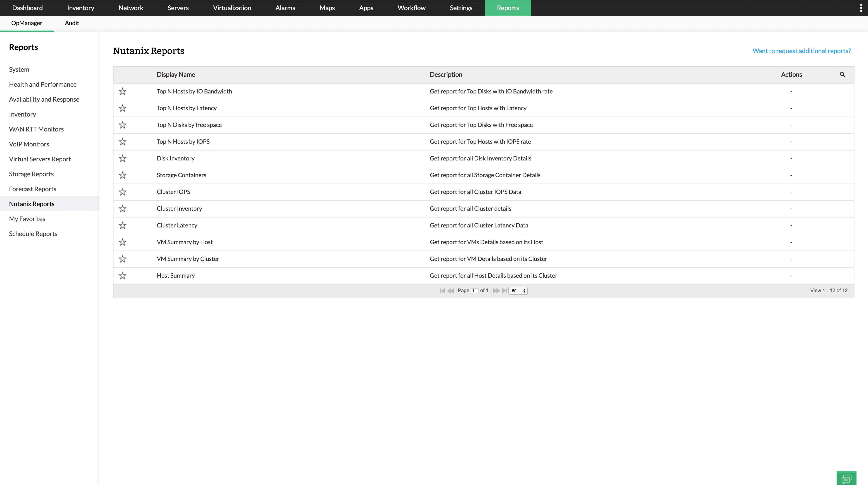
Task: Favorite the Top N Hosts by Latency report
Action: (x=123, y=108)
